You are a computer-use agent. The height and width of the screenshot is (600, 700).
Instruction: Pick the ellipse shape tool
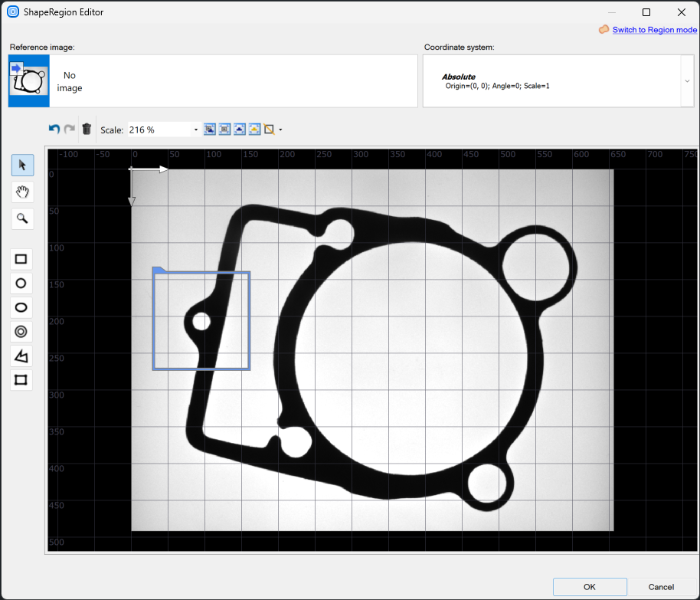[x=21, y=307]
